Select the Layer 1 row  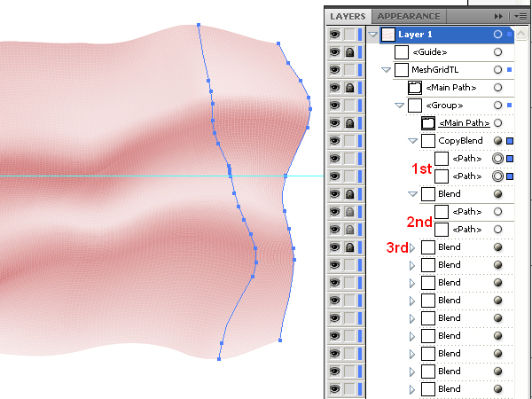[x=447, y=35]
